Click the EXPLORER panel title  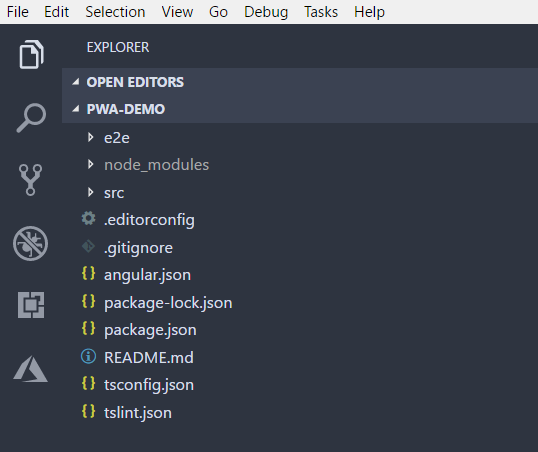pos(118,47)
